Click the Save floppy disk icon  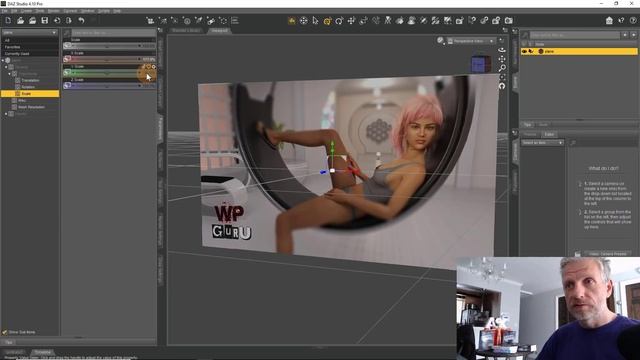tap(45, 20)
